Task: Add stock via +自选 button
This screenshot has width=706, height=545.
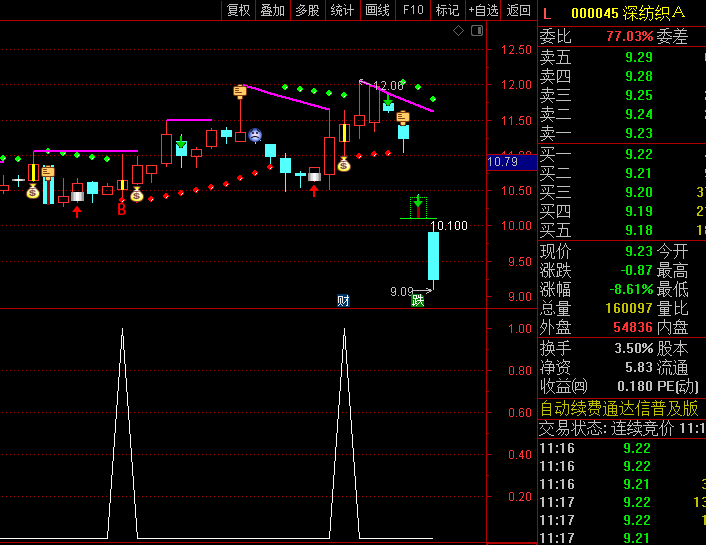Action: point(483,10)
